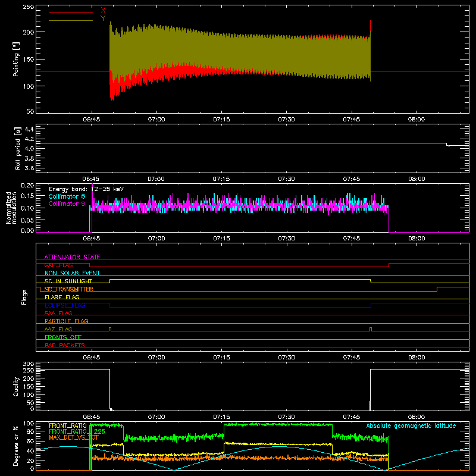Viewport: 476px width, 476px height.
Task: Click the ATTENUATOR_STATE flag label
Action: (72, 257)
